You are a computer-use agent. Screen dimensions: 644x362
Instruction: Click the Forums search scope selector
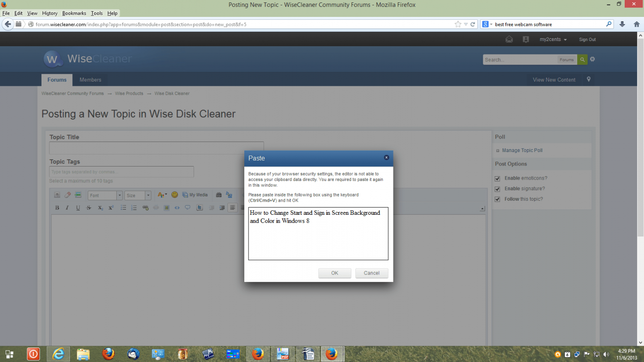pyautogui.click(x=567, y=60)
